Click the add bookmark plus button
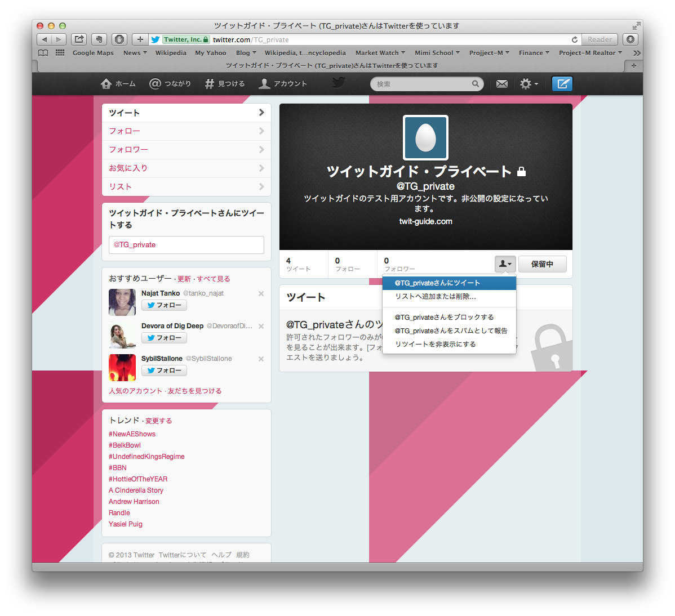This screenshot has height=616, width=675. coord(140,39)
